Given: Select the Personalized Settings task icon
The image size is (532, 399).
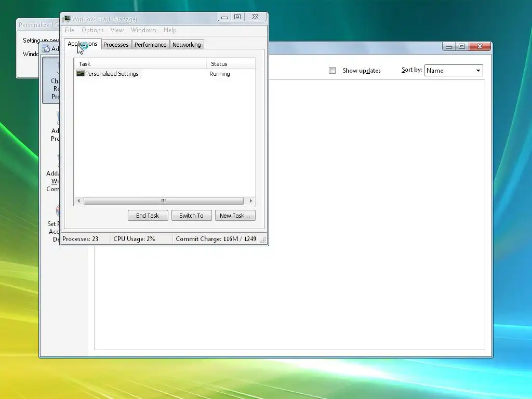Looking at the screenshot, I should click(81, 73).
